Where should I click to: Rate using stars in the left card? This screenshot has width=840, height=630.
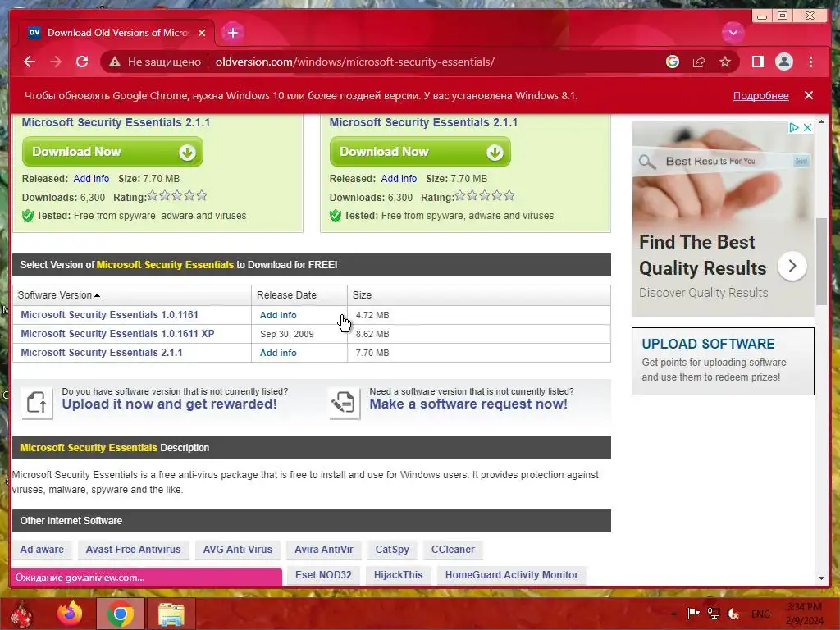(177, 195)
